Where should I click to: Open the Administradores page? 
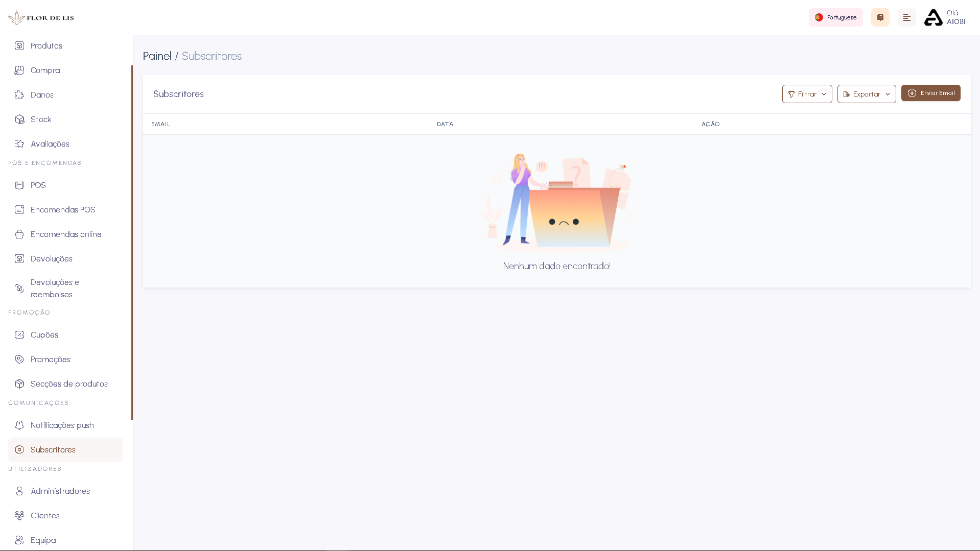coord(59,491)
